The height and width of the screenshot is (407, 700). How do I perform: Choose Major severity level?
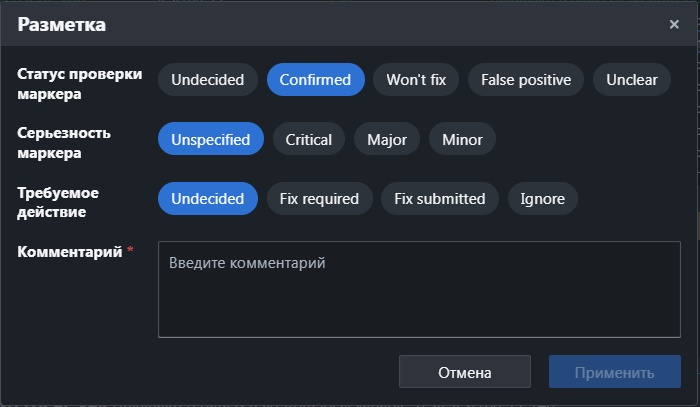tap(387, 139)
